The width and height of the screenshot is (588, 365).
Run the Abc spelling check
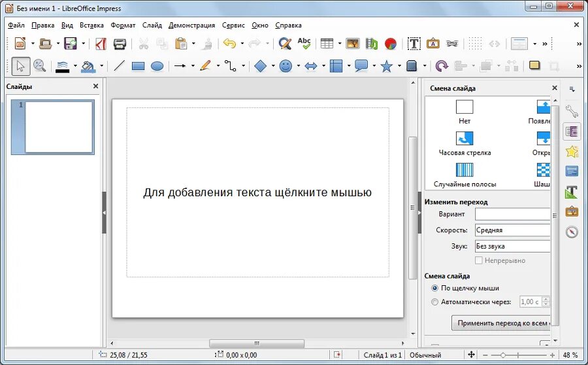click(304, 44)
